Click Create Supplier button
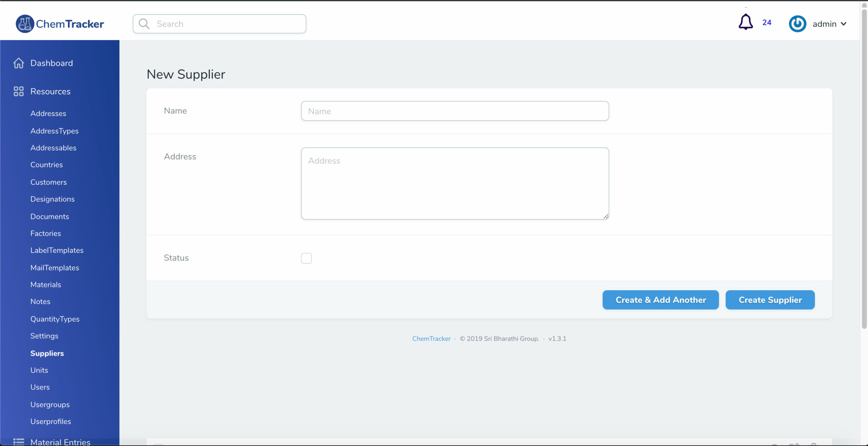868x446 pixels. 770,300
